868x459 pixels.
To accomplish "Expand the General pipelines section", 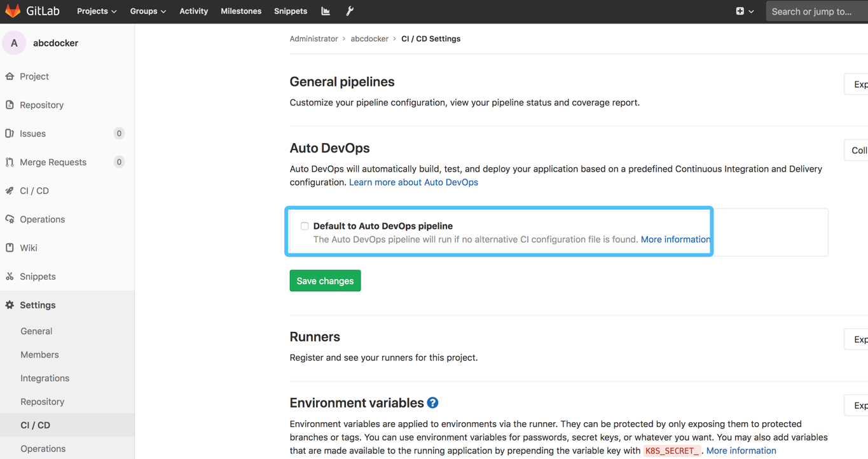I will pyautogui.click(x=857, y=85).
